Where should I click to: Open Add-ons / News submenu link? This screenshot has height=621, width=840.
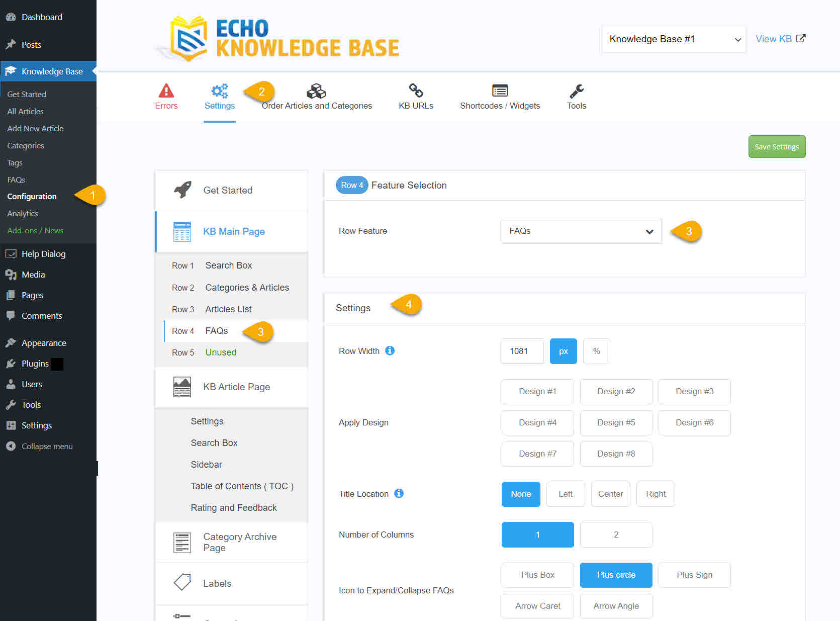coord(35,231)
